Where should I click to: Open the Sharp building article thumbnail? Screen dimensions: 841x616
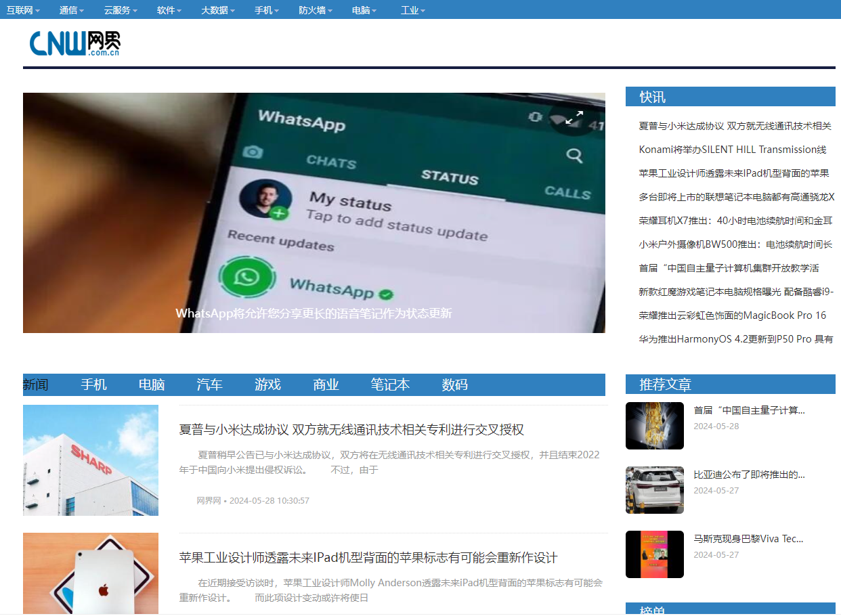(x=91, y=460)
